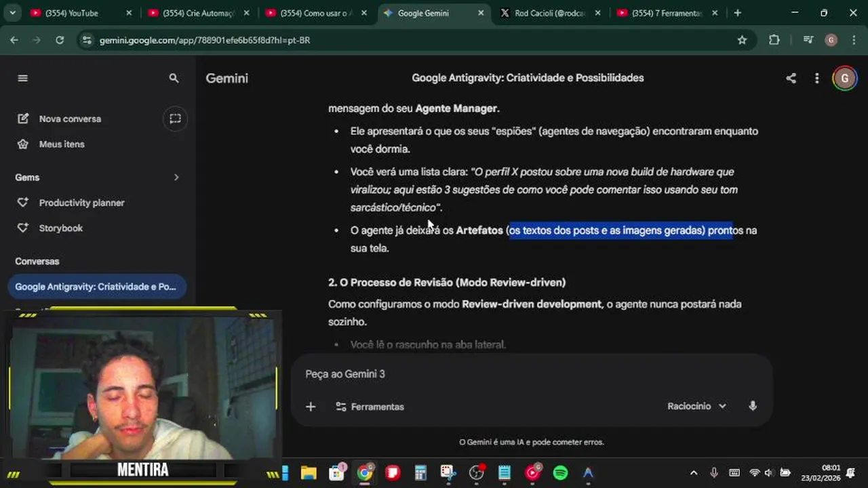Expand the Gems section chevron
The height and width of the screenshot is (488, 868).
coord(176,177)
